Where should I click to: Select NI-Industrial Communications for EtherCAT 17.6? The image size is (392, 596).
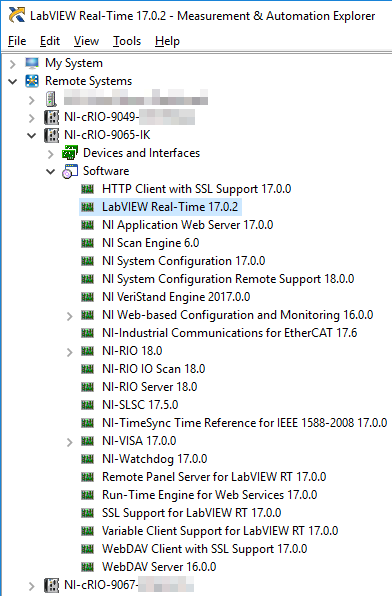click(x=230, y=333)
